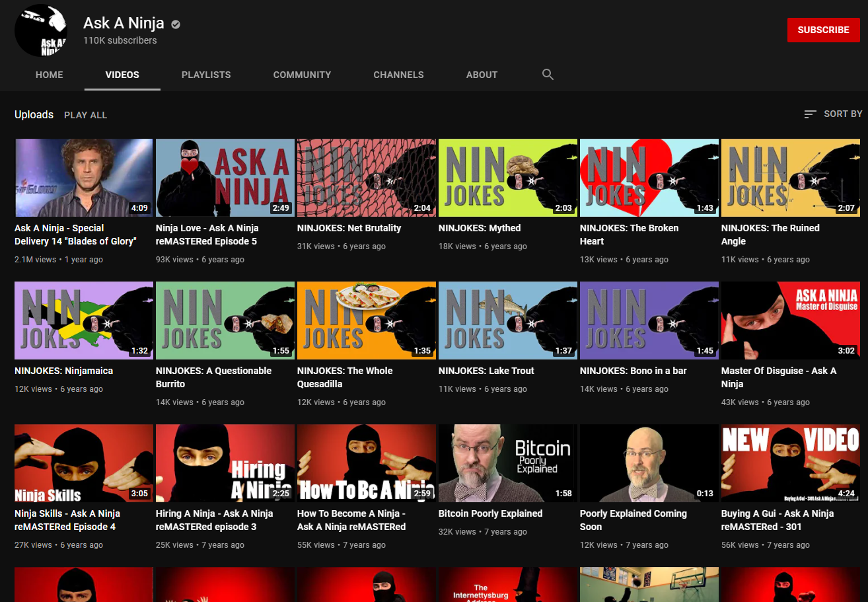Click the 'NINJOKES: Lake Trout' title

(x=486, y=371)
